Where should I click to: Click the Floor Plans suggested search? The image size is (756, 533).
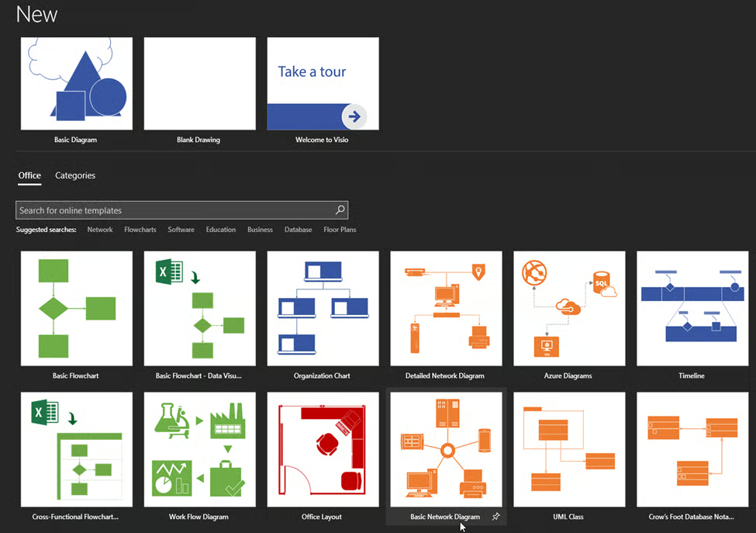[x=340, y=230]
